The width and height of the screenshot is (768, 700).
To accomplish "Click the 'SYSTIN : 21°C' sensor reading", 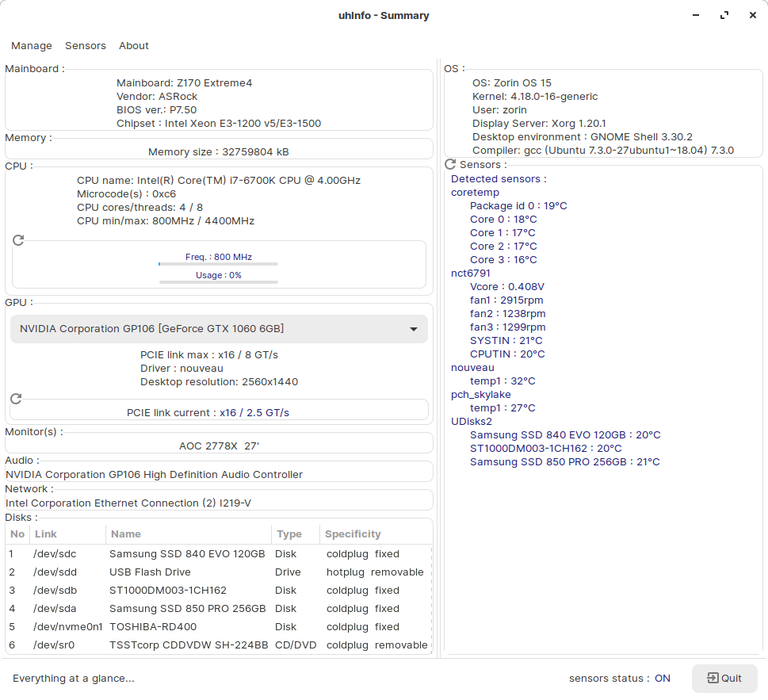I will tap(506, 340).
